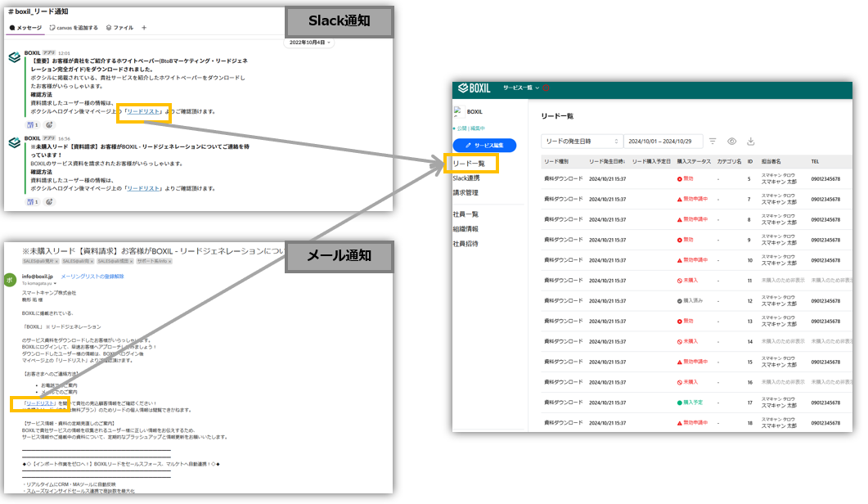Open the サービス一覧 dropdown in the header
The width and height of the screenshot is (868, 504).
[518, 88]
